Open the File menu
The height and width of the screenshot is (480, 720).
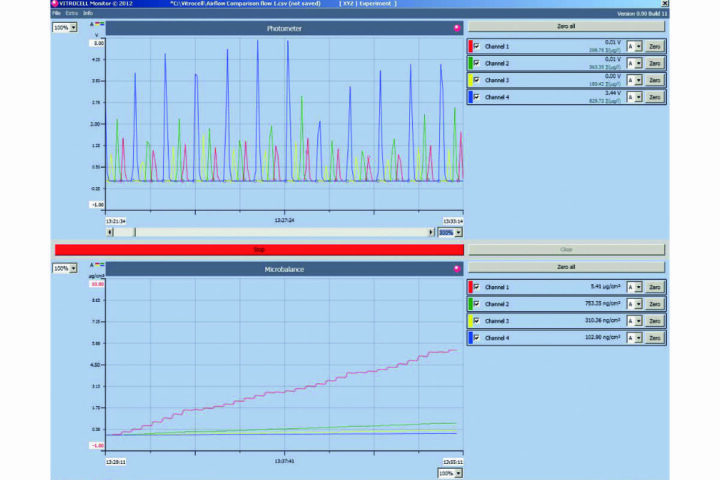pos(56,13)
